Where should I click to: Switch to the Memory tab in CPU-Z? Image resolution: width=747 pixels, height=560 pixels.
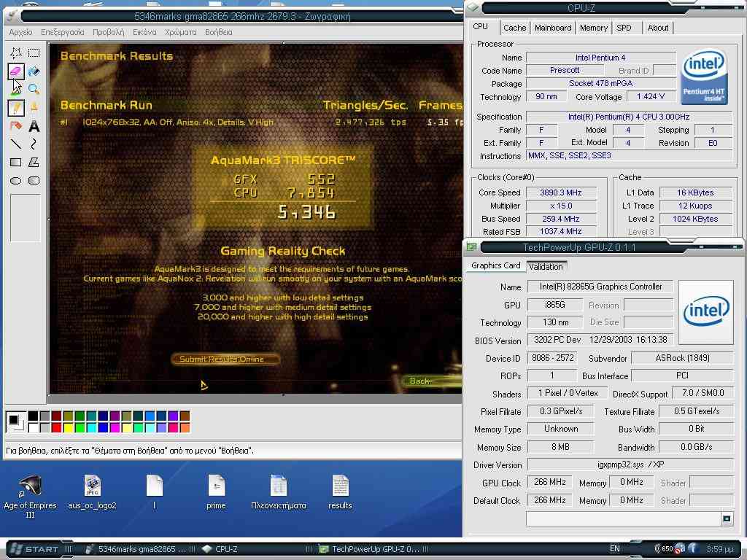[594, 28]
